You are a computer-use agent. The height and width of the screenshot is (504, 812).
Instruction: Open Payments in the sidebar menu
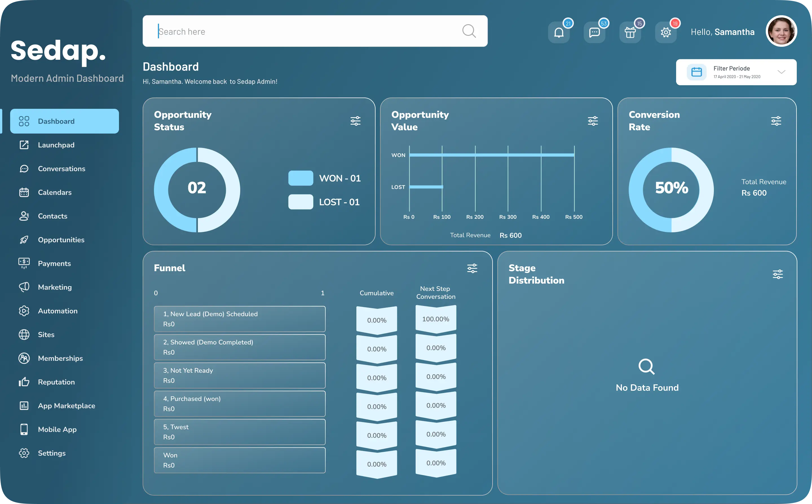54,263
